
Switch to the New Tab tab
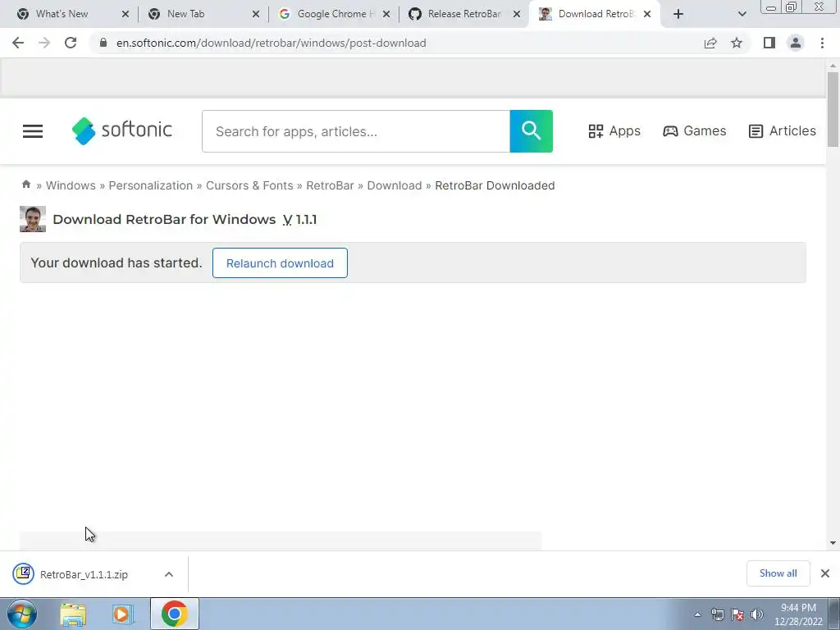tap(185, 14)
